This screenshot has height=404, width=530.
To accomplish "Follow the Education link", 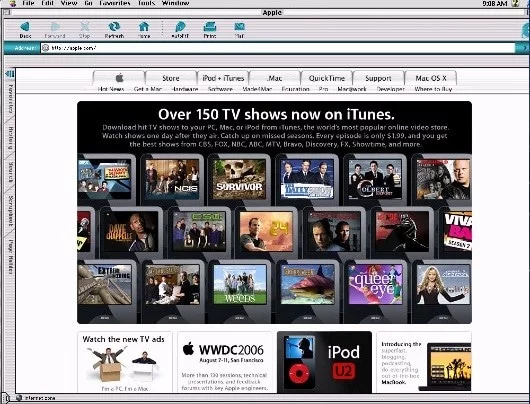I will 295,89.
